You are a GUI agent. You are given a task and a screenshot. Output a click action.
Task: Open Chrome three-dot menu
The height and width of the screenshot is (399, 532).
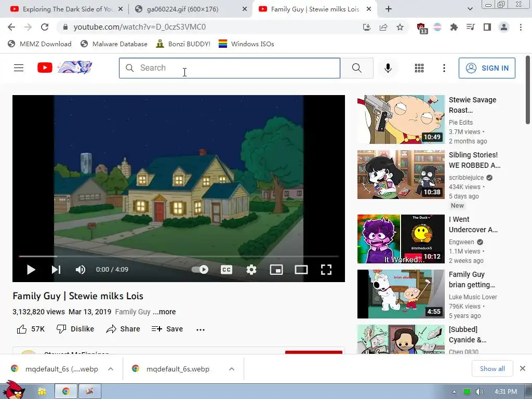pyautogui.click(x=521, y=27)
